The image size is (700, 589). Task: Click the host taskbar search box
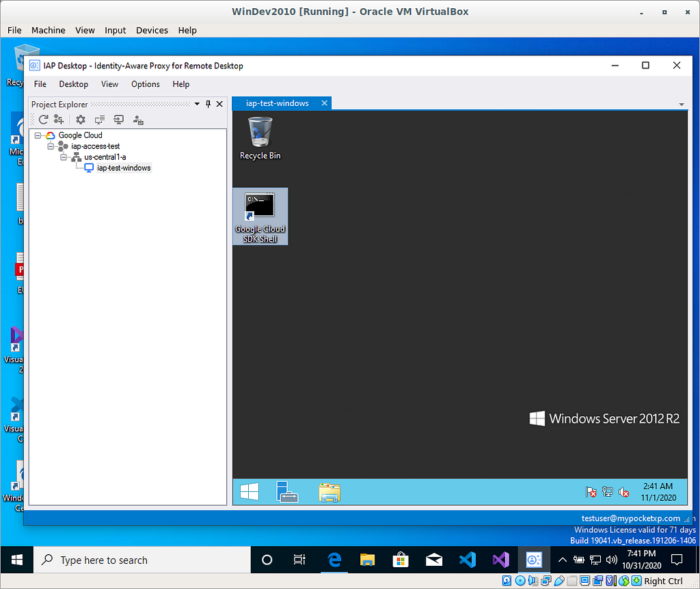[142, 560]
